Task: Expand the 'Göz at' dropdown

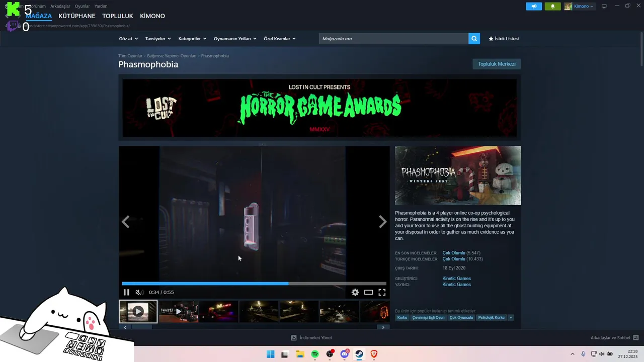Action: point(128,39)
